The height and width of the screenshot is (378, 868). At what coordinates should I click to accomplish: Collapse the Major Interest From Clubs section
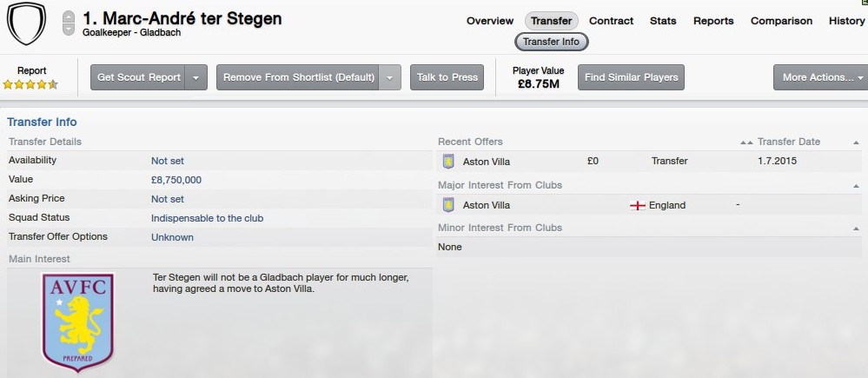click(x=856, y=185)
